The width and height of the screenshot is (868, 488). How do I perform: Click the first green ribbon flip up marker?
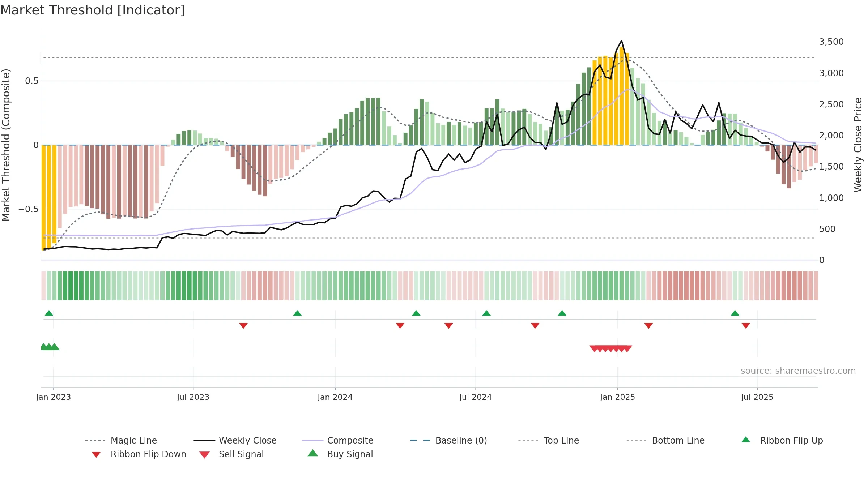pos(49,313)
